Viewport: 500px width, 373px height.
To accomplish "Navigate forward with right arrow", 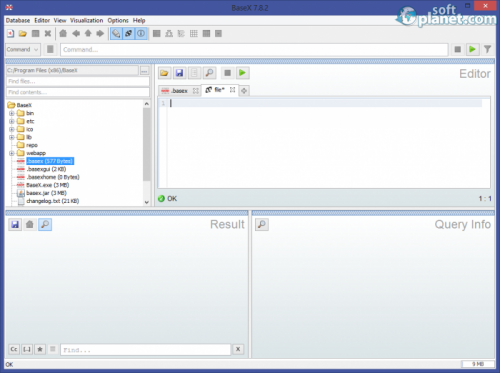I will click(100, 33).
